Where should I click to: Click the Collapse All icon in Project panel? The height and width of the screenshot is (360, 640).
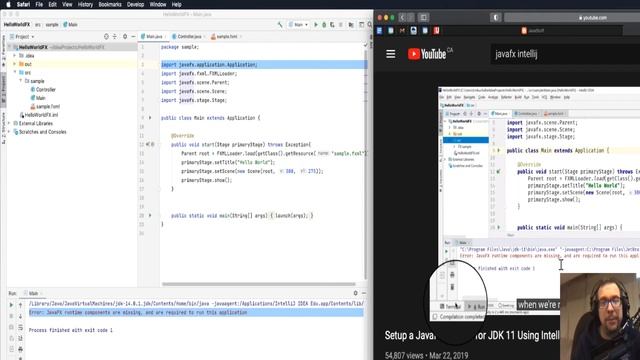[115, 36]
